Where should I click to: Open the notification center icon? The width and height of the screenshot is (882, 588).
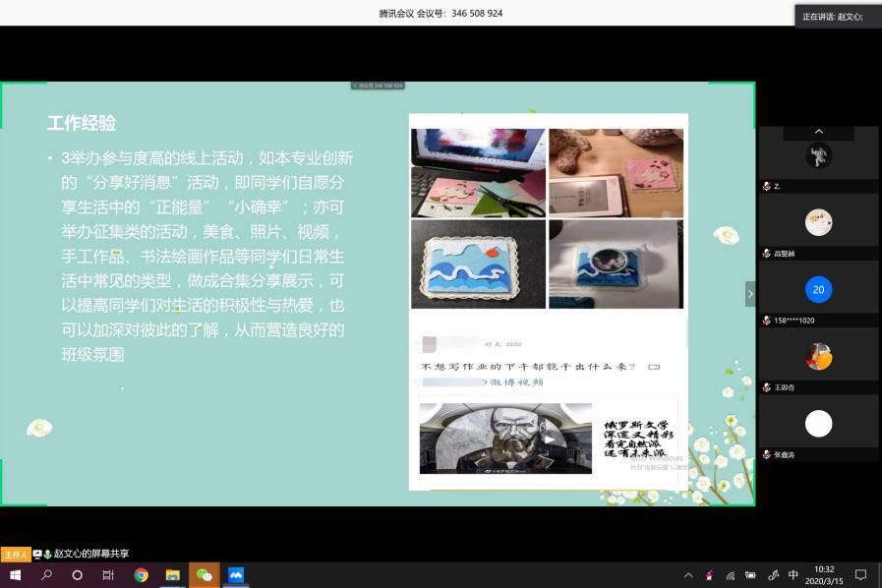coord(860,575)
